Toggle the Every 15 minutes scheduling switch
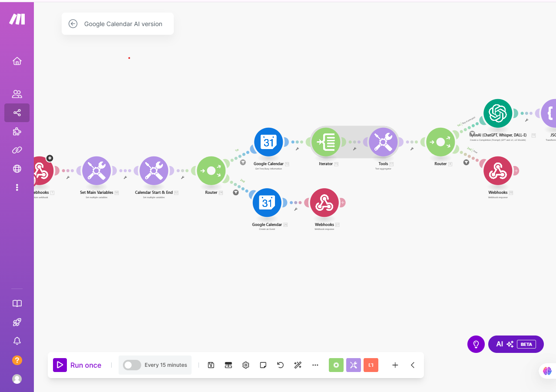Screen dimensions: 556x392 click(x=132, y=365)
